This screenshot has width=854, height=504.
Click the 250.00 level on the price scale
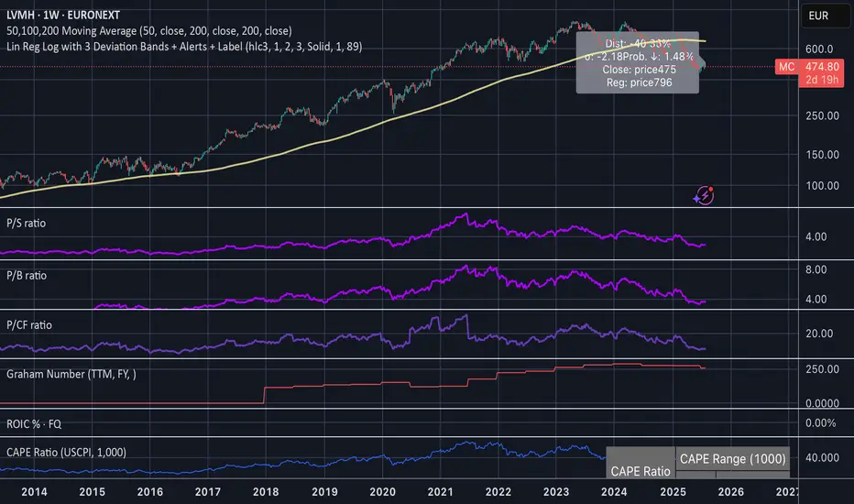(823, 115)
